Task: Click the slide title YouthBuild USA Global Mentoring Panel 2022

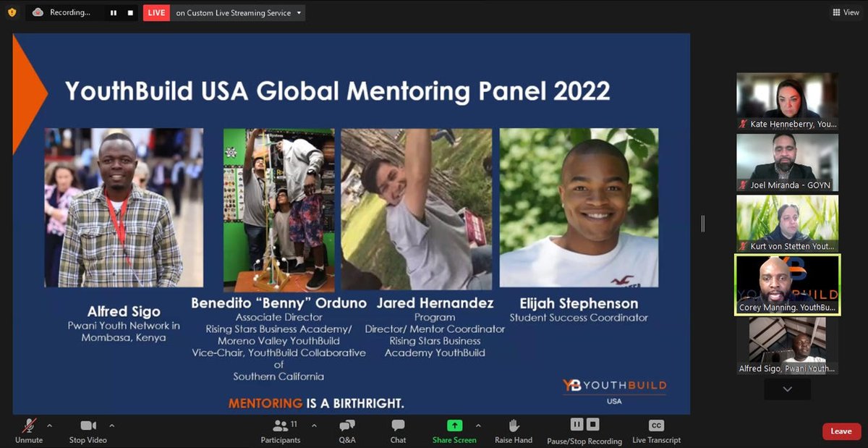Action: (x=338, y=90)
